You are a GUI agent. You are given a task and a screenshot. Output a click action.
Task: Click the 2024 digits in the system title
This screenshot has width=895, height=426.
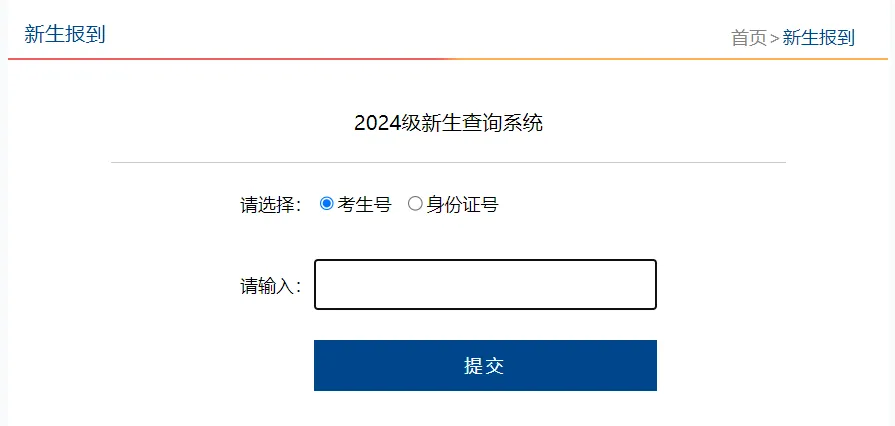click(x=377, y=123)
